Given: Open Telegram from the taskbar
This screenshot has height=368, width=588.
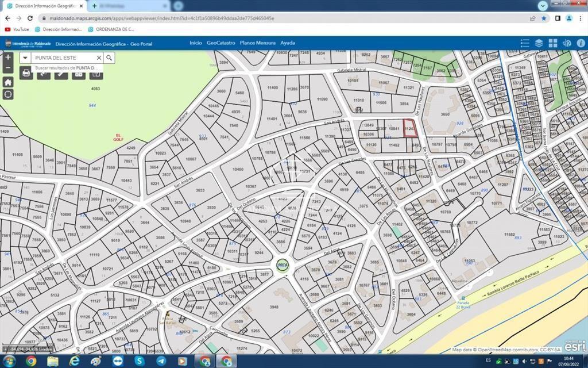Looking at the screenshot, I should (x=161, y=361).
